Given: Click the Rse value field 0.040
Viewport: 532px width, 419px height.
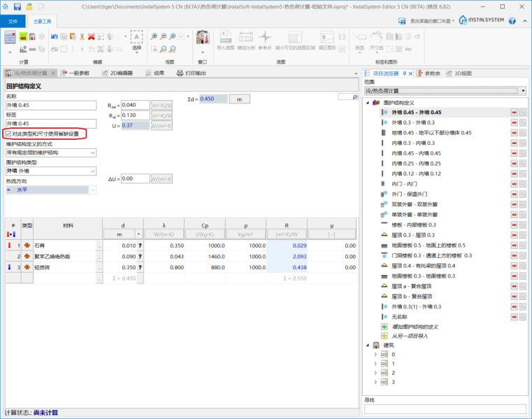Looking at the screenshot, I should (136, 105).
